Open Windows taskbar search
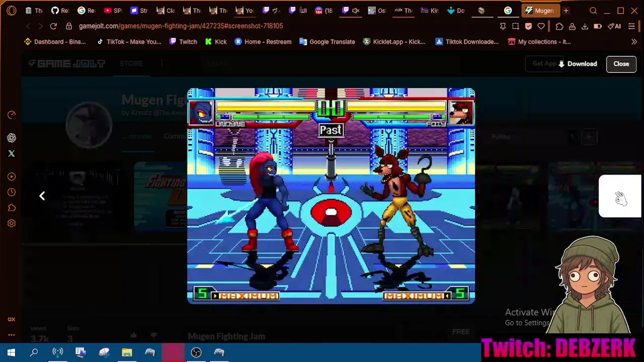 (x=34, y=352)
